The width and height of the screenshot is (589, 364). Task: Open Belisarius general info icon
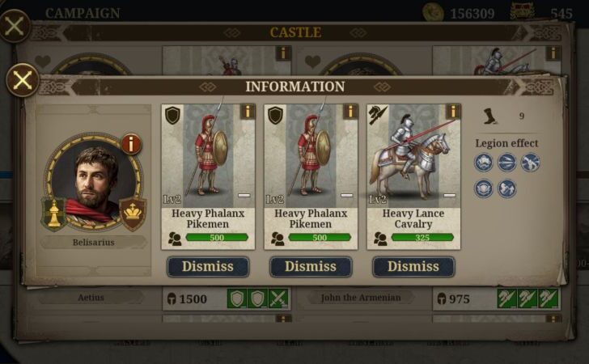(131, 144)
